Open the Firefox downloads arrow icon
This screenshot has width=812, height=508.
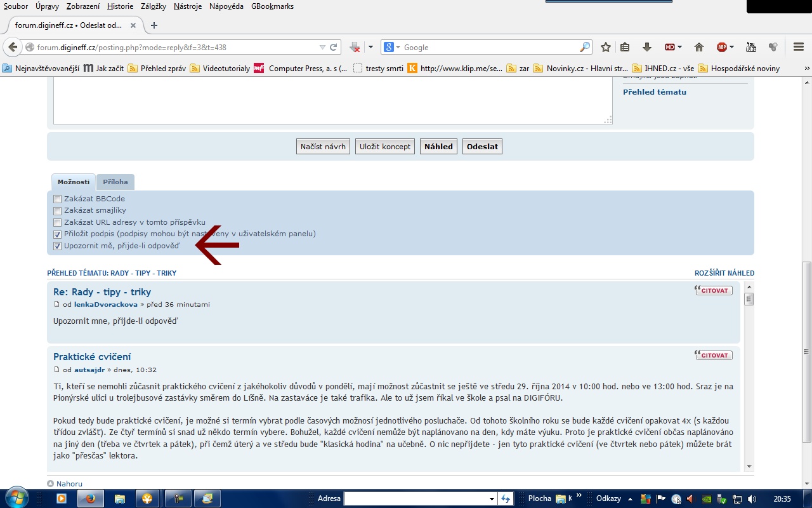[647, 47]
